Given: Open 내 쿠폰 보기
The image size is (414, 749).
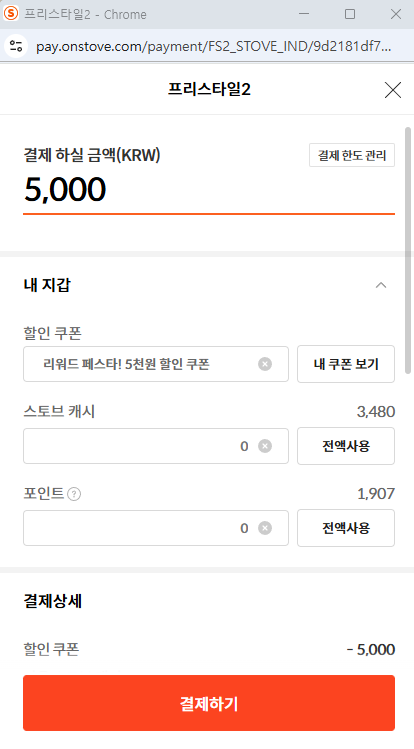Looking at the screenshot, I should [346, 364].
